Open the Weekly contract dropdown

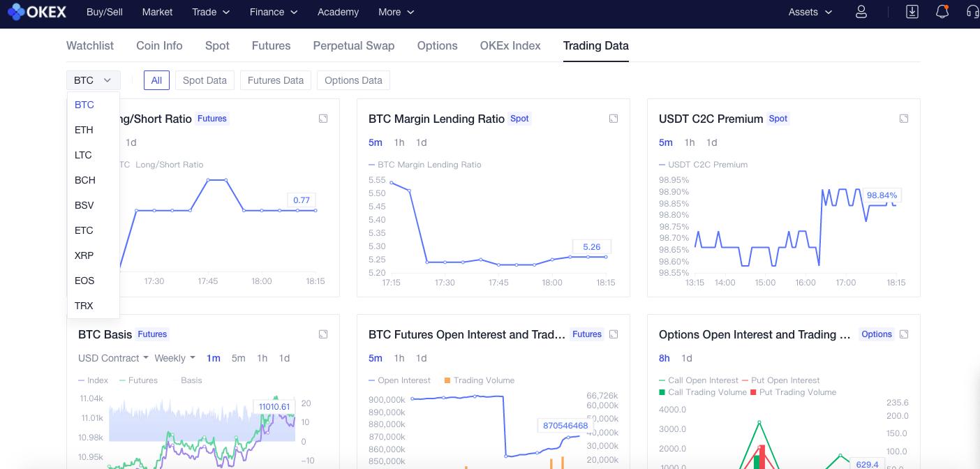175,358
